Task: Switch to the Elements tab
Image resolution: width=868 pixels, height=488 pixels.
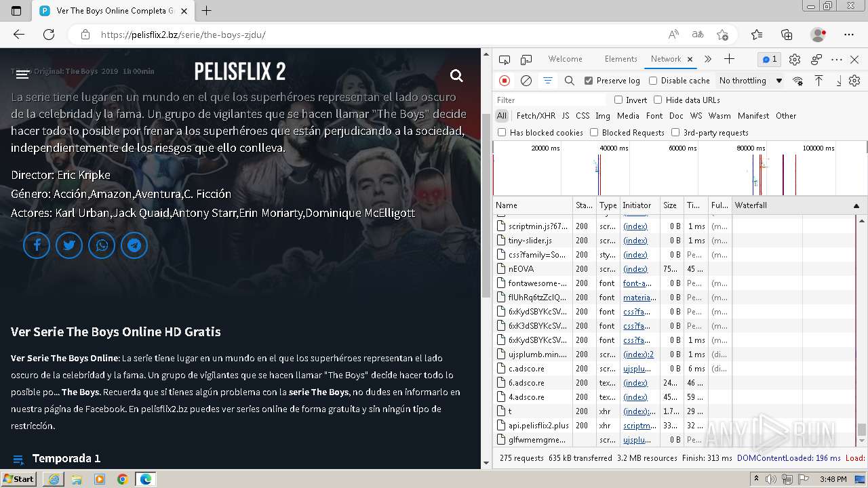Action: pos(620,59)
